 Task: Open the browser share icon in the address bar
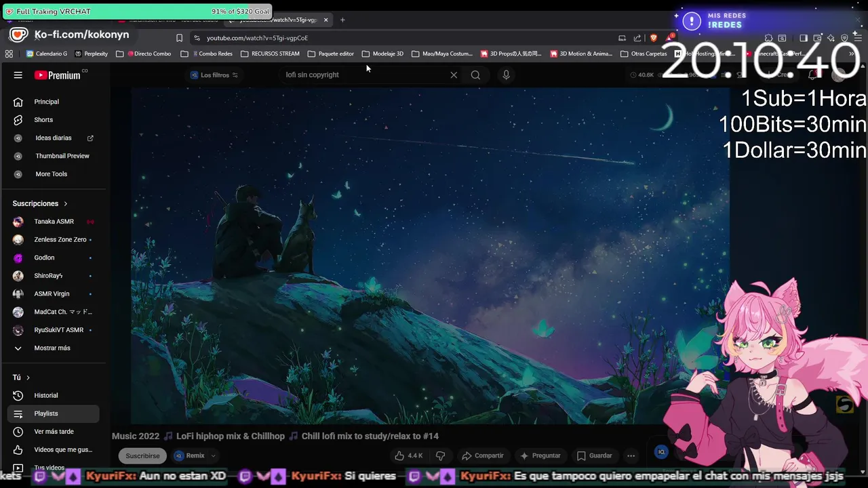(x=637, y=38)
